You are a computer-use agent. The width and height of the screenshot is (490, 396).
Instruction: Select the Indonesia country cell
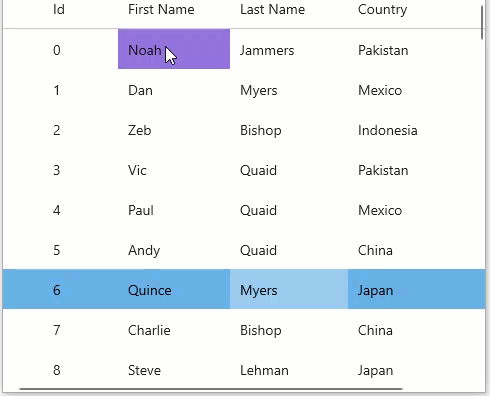click(417, 130)
